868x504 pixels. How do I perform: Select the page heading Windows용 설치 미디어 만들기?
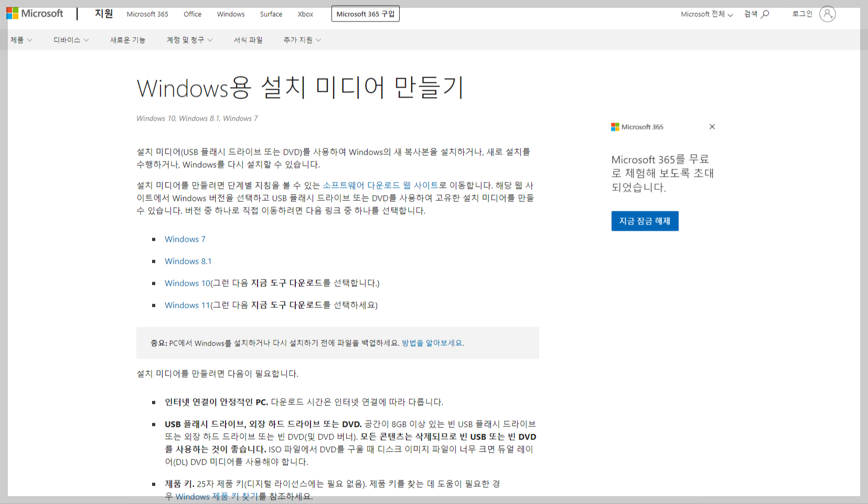301,88
